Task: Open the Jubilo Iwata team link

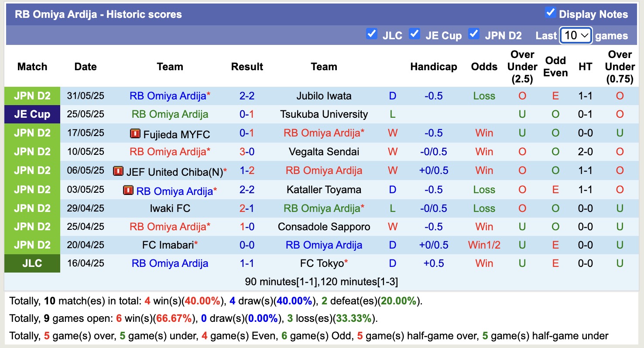Action: [x=324, y=96]
